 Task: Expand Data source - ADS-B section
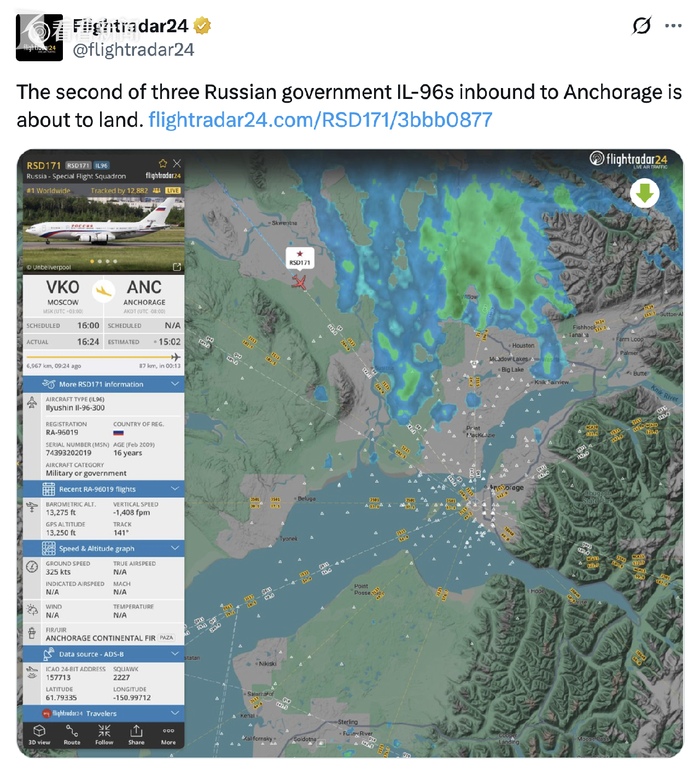[x=103, y=654]
